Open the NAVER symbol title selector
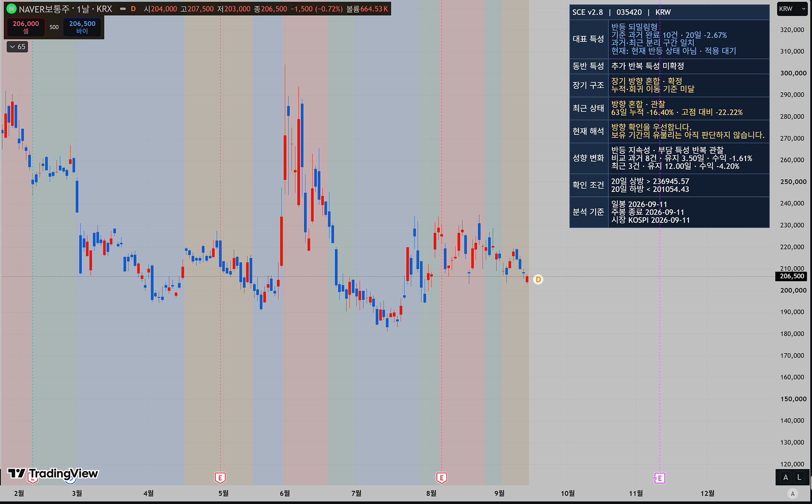Viewport: 812px width, 504px height. point(66,9)
